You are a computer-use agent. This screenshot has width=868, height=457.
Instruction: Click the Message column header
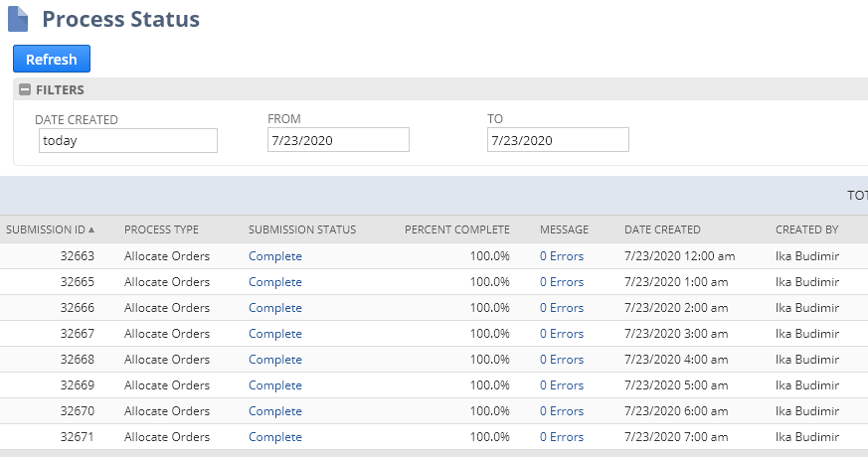(x=564, y=229)
